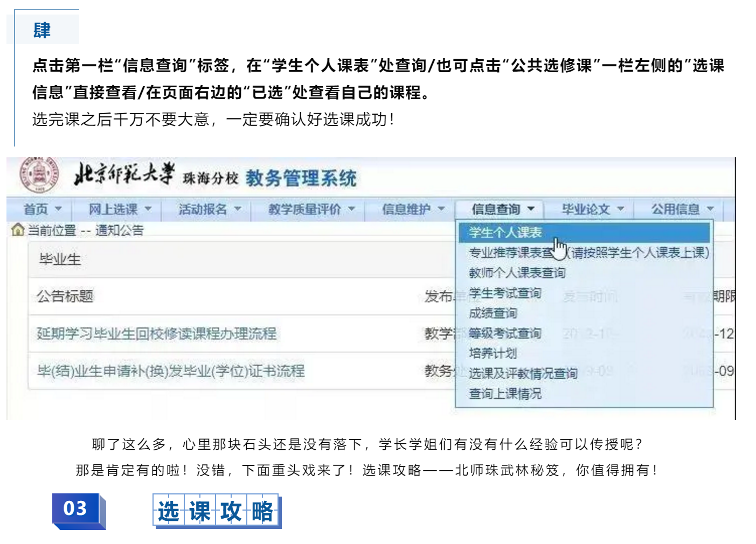This screenshot has height=544, width=756.
Task: Open the 毕业论文 menu
Action: (592, 209)
